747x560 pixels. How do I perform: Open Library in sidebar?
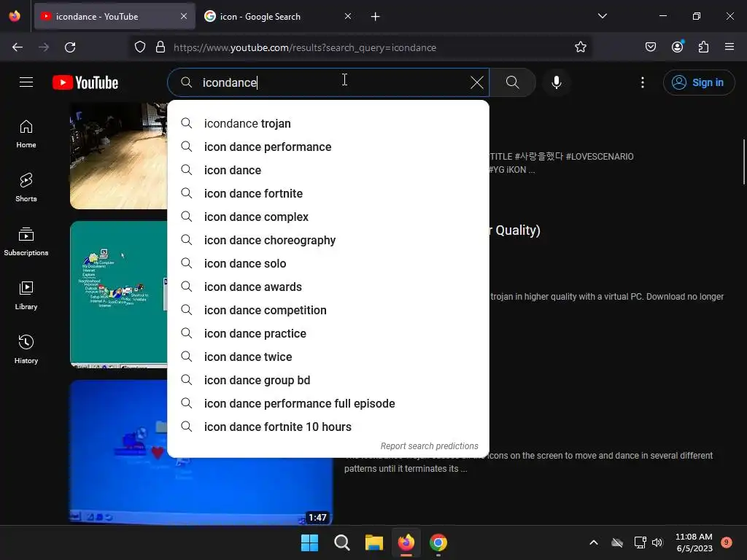point(26,295)
